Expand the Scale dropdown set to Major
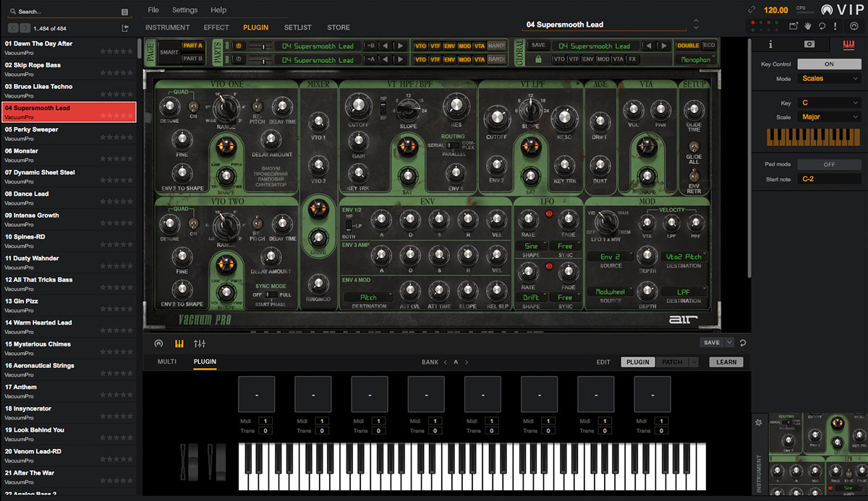Viewport: 868px width, 501px height. pos(829,116)
